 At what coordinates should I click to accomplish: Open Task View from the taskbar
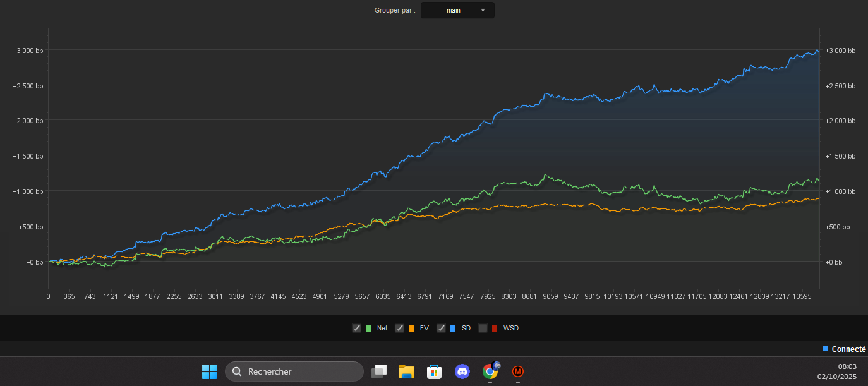(379, 371)
